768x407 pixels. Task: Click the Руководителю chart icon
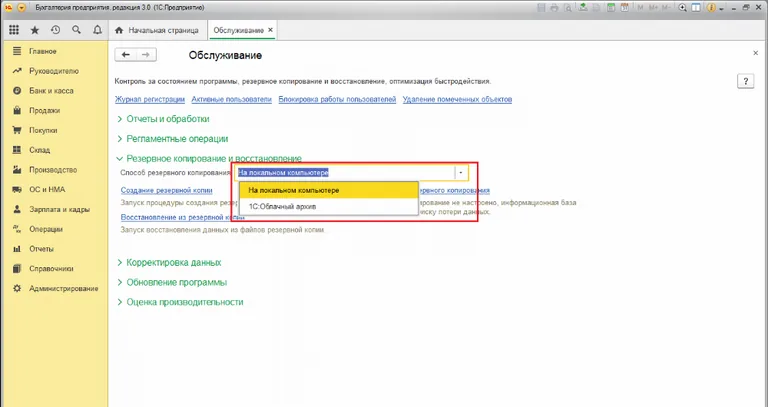17,71
